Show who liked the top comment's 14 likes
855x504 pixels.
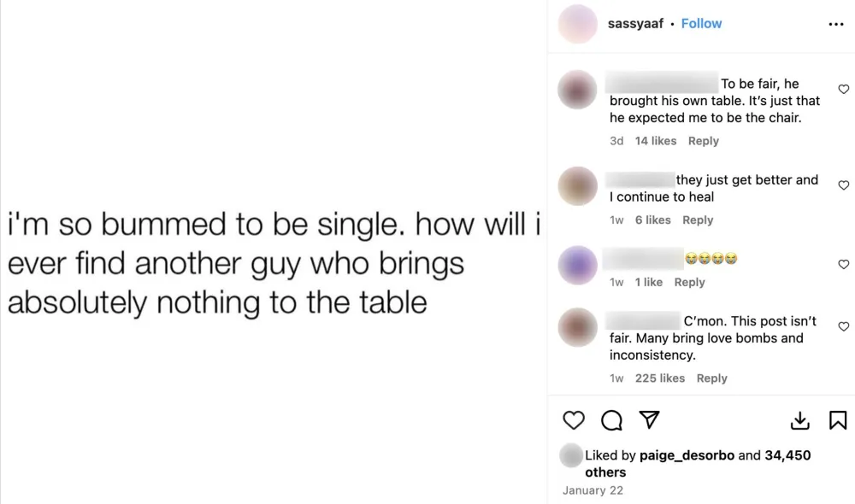(x=655, y=140)
